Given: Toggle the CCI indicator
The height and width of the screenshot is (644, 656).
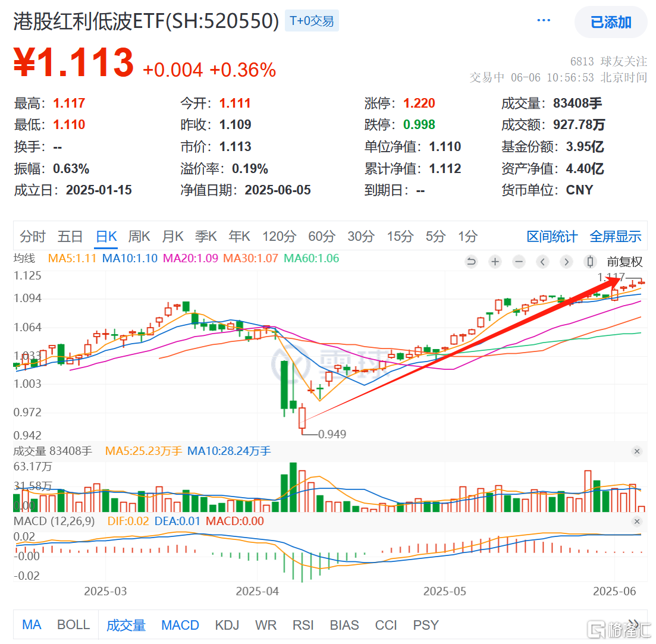Looking at the screenshot, I should (386, 625).
